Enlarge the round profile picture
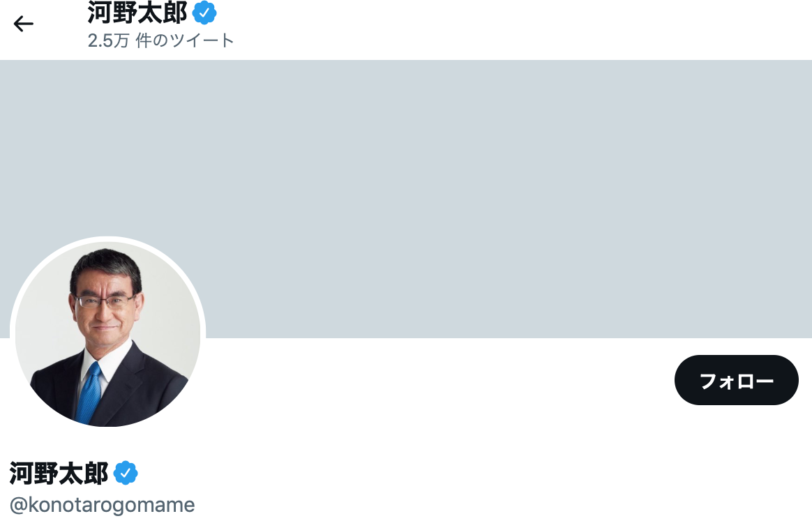 click(x=107, y=334)
